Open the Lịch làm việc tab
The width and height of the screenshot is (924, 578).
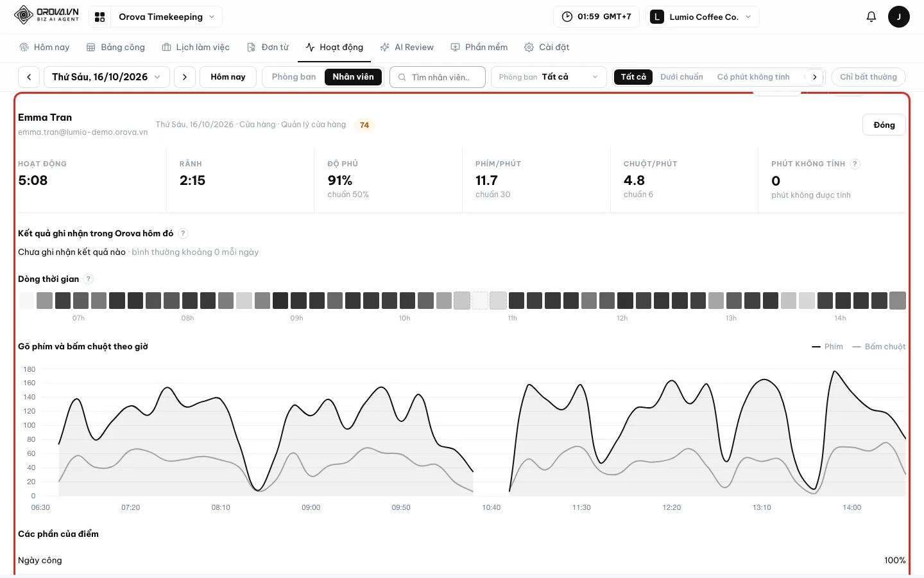[196, 48]
